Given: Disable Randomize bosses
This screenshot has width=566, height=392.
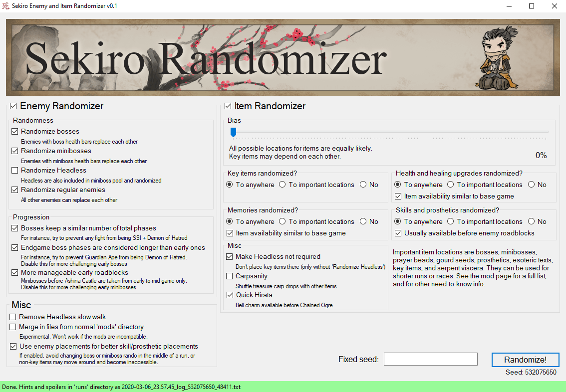Looking at the screenshot, I should point(15,131).
